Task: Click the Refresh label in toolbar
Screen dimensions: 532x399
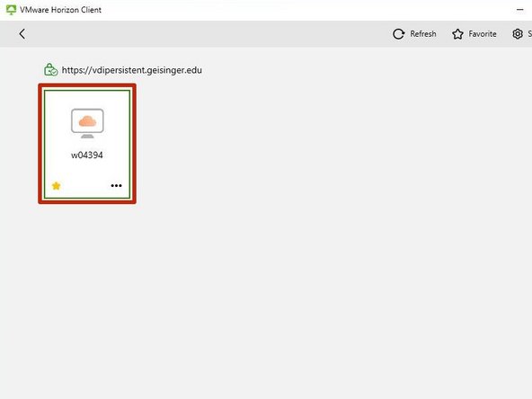Action: click(423, 34)
